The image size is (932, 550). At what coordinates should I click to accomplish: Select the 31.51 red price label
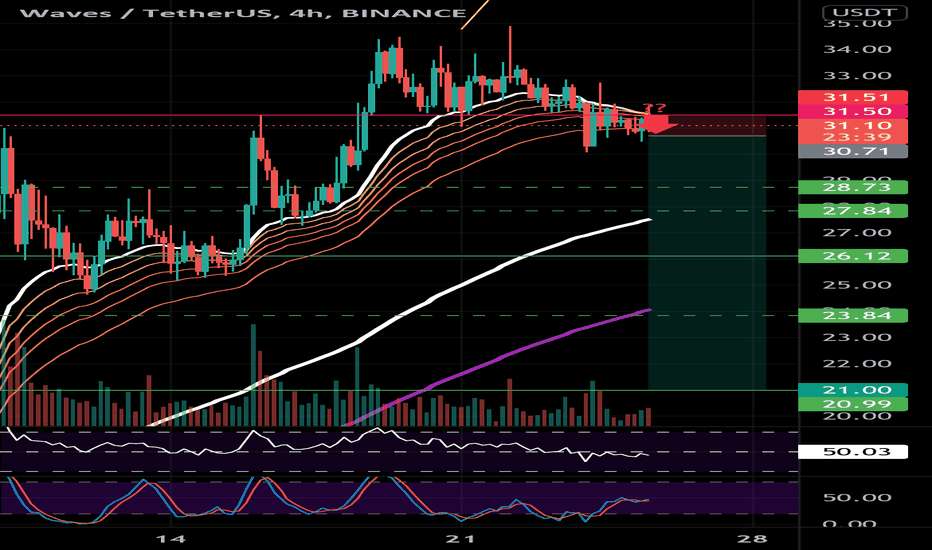tap(853, 97)
